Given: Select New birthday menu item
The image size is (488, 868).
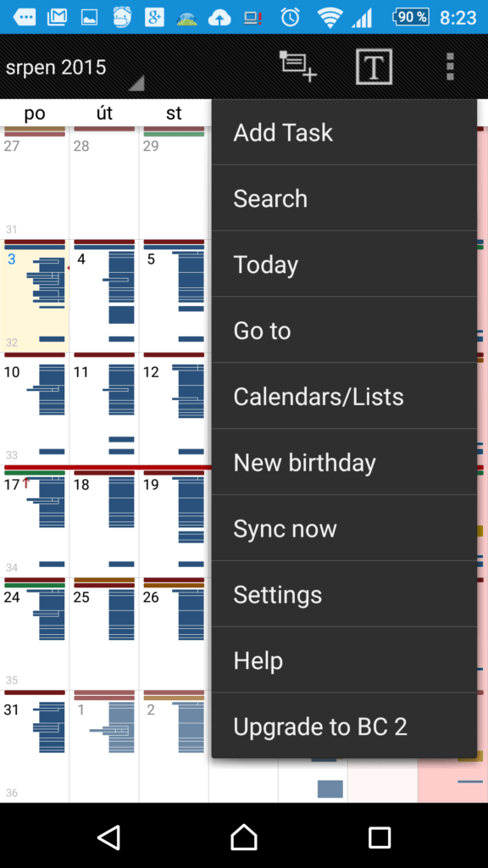Looking at the screenshot, I should [344, 462].
